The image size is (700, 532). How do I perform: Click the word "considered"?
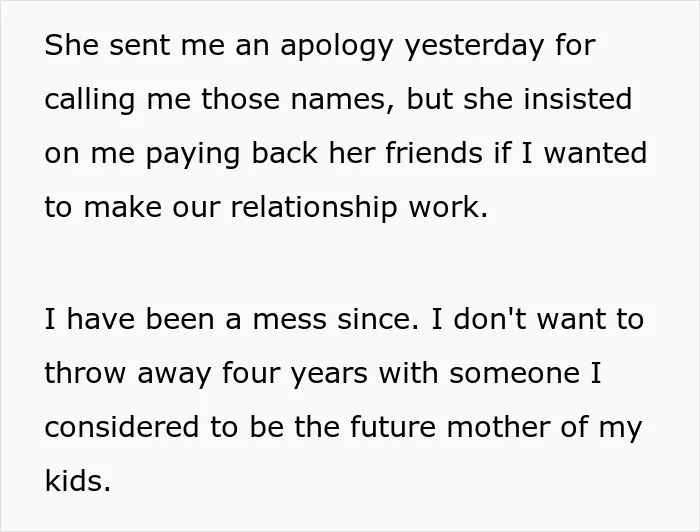tap(122, 426)
